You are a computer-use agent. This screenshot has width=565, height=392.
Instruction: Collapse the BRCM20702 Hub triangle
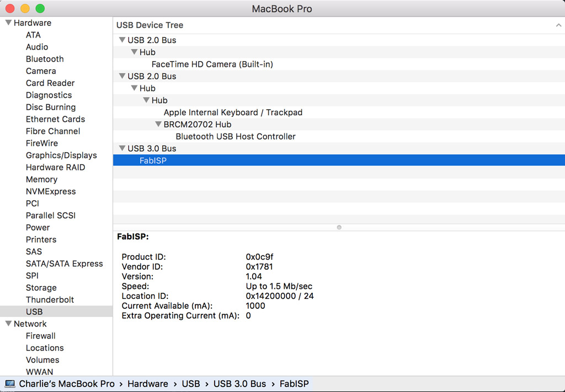point(158,124)
